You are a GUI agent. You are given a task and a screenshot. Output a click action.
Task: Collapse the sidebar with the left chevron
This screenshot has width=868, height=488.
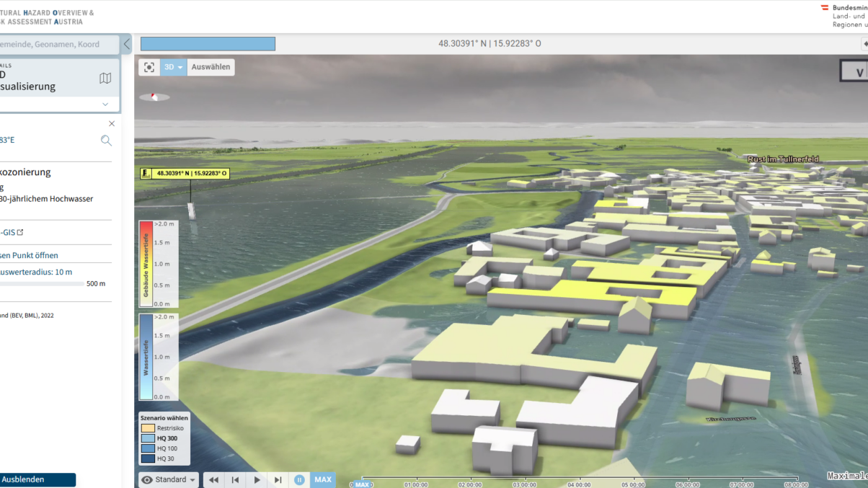click(x=126, y=44)
